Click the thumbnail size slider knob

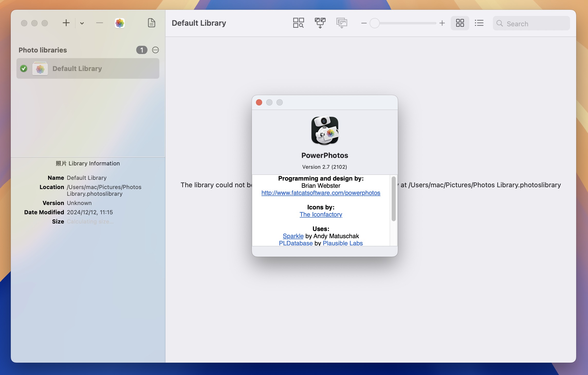point(375,23)
